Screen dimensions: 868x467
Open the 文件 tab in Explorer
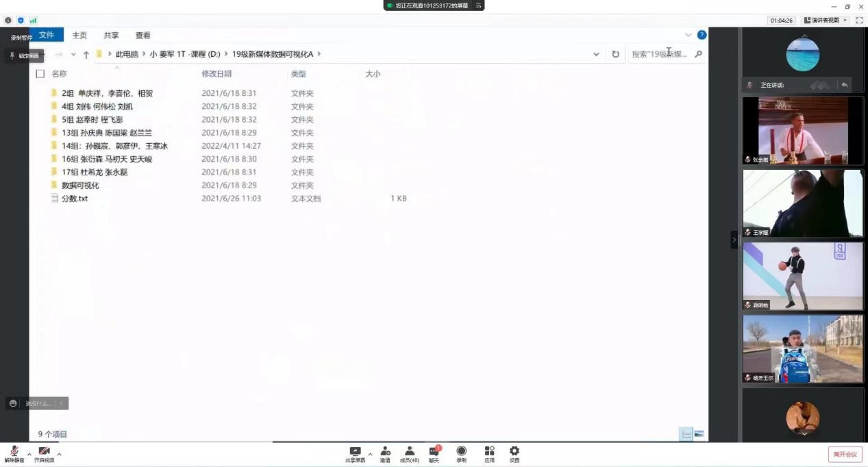[x=47, y=35]
